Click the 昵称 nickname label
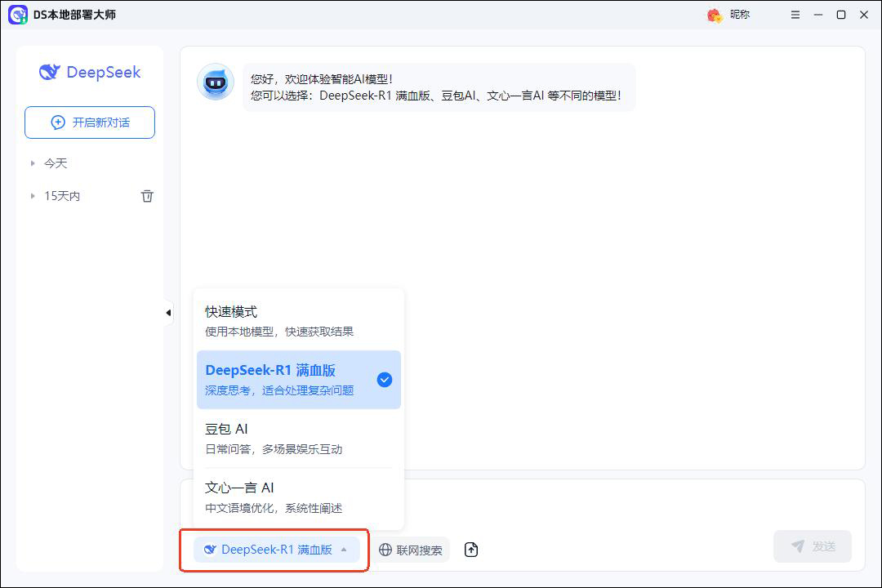 (x=740, y=15)
